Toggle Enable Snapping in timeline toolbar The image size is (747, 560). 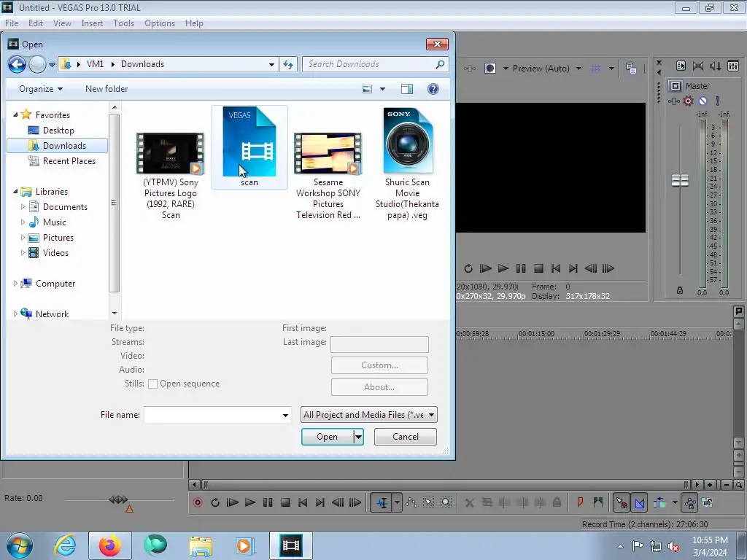[x=622, y=502]
